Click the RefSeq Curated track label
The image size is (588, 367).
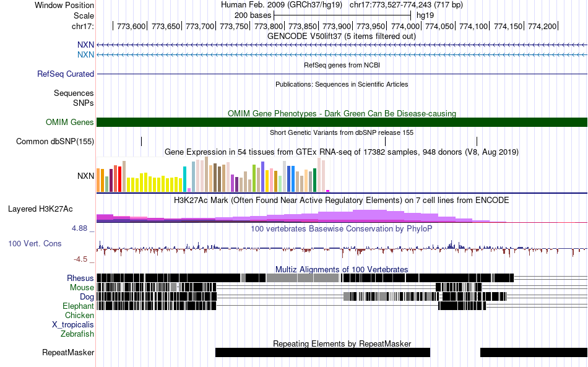coord(65,74)
